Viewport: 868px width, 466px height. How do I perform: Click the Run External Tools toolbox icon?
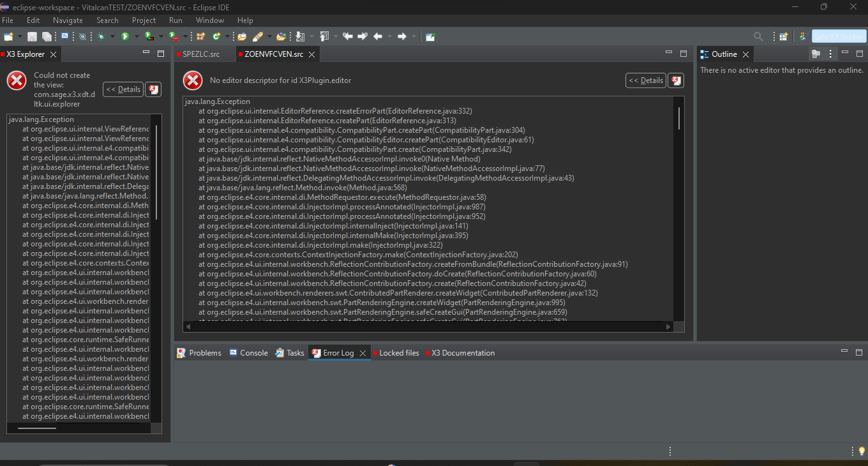174,36
